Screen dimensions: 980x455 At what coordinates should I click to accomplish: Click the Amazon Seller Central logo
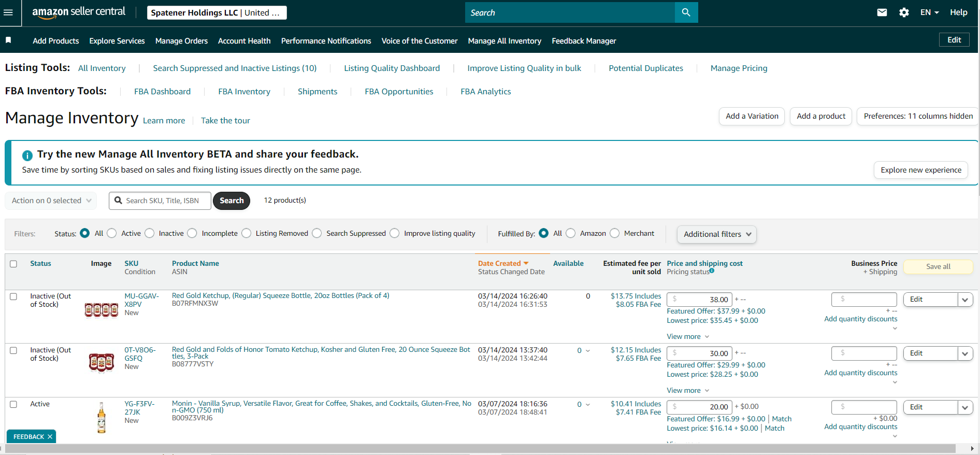[79, 12]
